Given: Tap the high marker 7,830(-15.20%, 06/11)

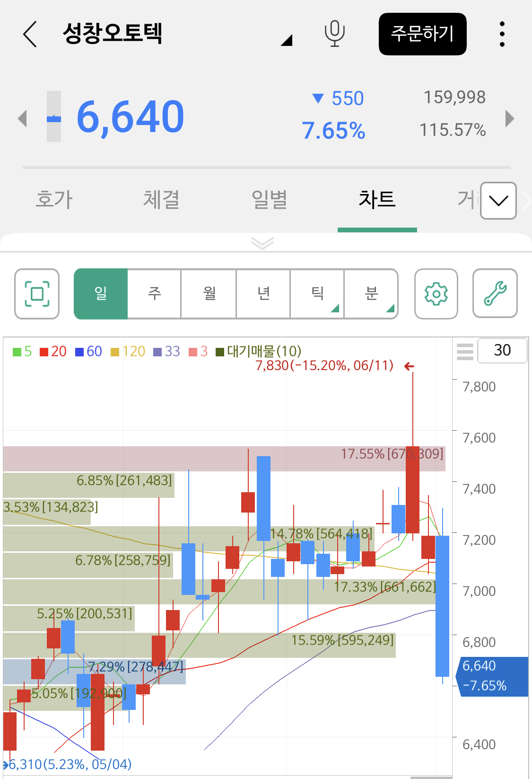Looking at the screenshot, I should 324,366.
